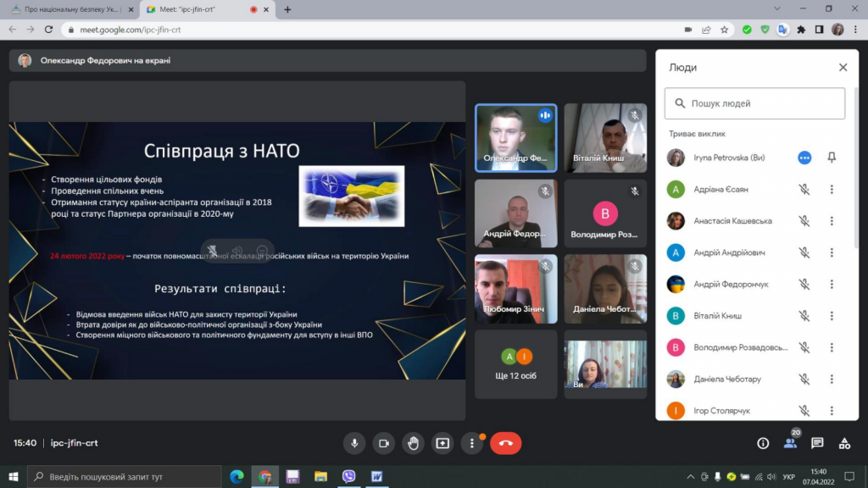End the call with red hang-up button
The image size is (868, 488).
(505, 443)
